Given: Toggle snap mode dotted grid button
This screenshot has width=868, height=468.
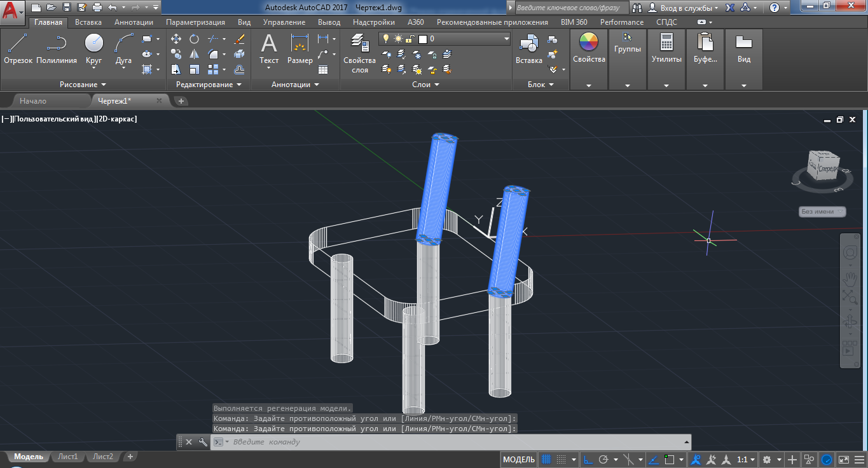Looking at the screenshot, I should click(561, 459).
